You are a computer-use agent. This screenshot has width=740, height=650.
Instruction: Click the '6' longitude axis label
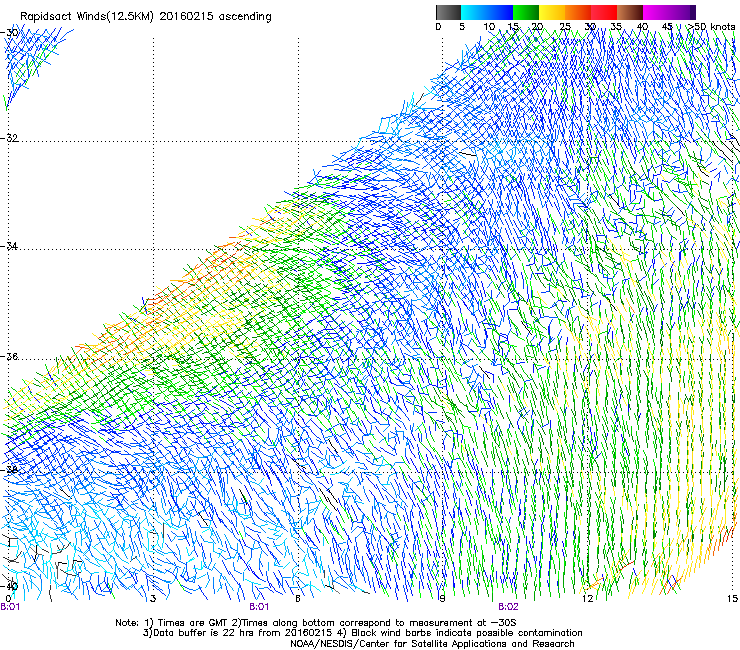[298, 599]
